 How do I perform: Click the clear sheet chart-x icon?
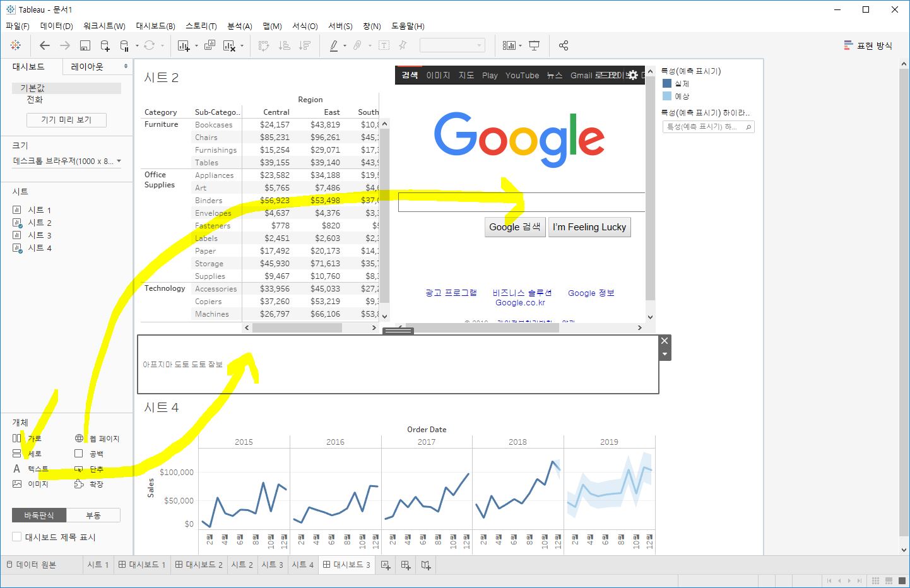tap(230, 45)
